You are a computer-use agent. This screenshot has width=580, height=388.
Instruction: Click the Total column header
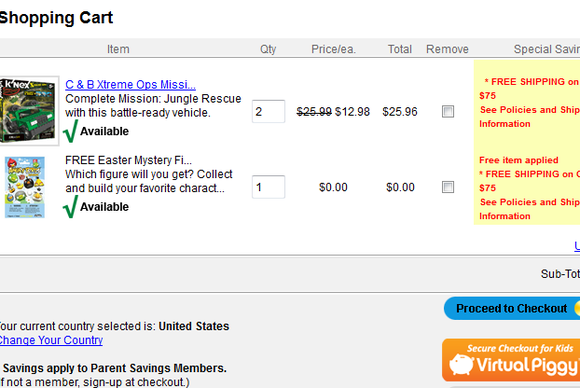click(399, 49)
